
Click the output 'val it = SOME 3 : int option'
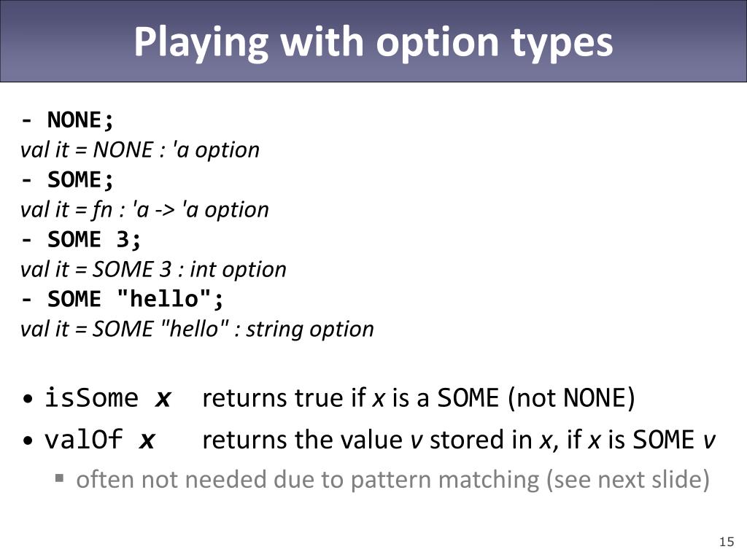[x=153, y=270]
